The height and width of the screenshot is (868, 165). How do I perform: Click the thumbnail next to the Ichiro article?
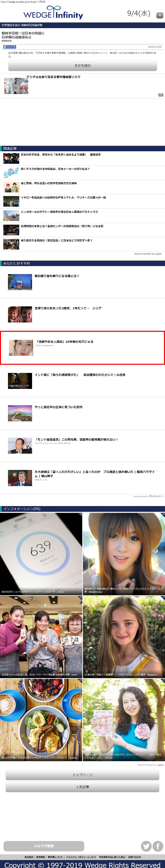[11, 201]
